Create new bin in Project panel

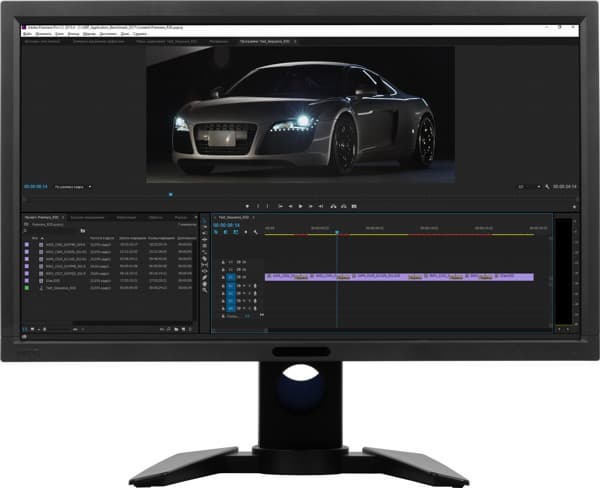(x=176, y=329)
